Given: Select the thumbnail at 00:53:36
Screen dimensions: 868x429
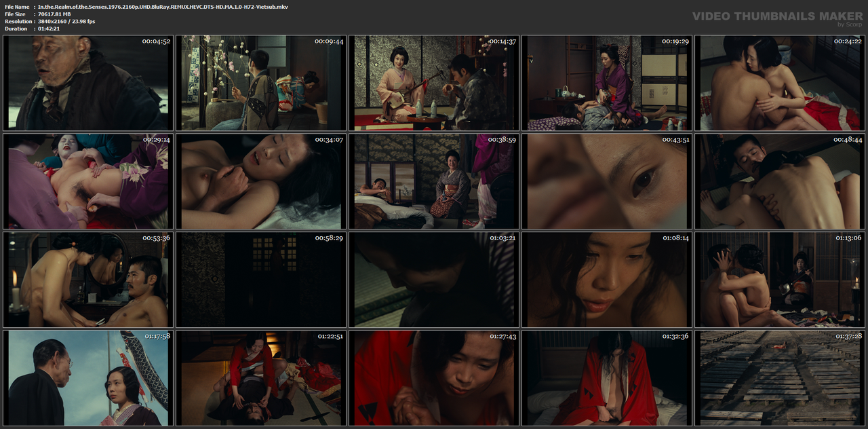Looking at the screenshot, I should (x=87, y=280).
